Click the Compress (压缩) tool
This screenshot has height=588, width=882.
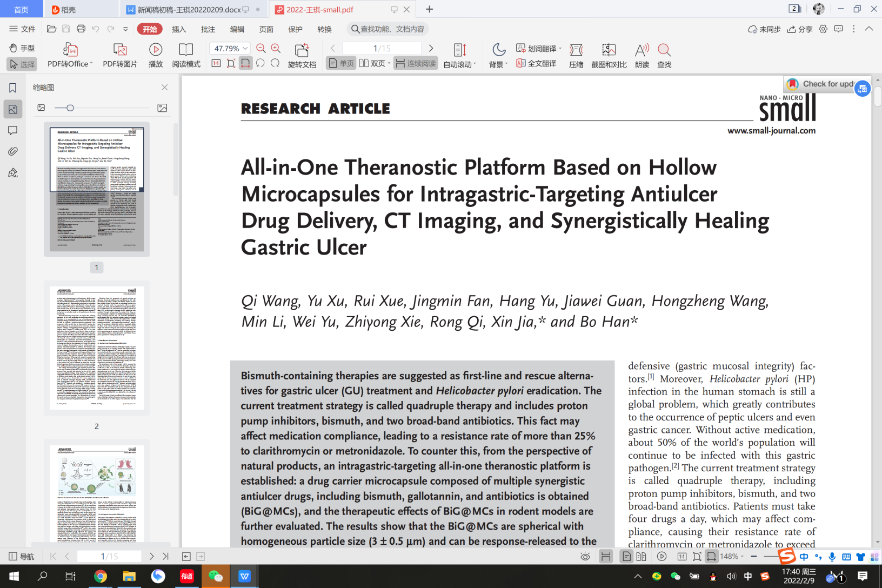[576, 56]
